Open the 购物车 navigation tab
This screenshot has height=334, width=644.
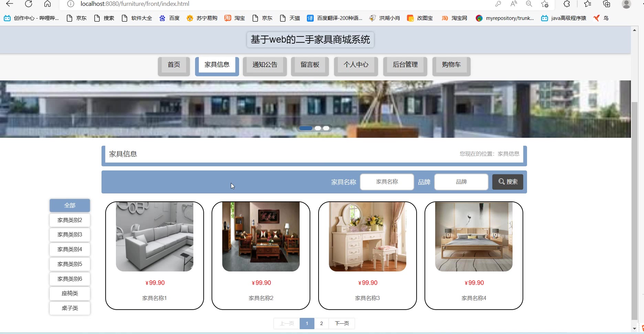[451, 66]
